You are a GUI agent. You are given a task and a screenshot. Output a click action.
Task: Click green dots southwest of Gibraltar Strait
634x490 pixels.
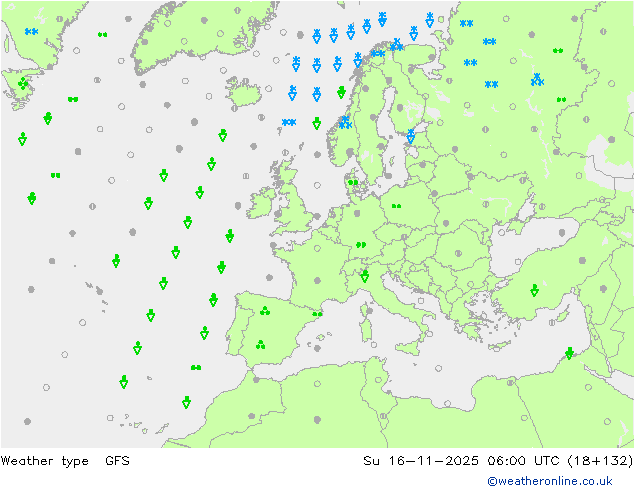click(x=196, y=368)
